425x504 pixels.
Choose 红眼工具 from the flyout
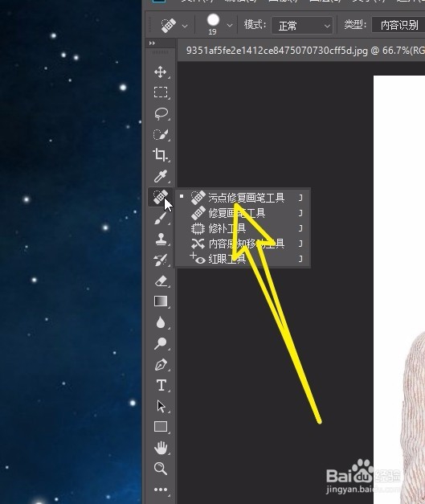pos(243,259)
